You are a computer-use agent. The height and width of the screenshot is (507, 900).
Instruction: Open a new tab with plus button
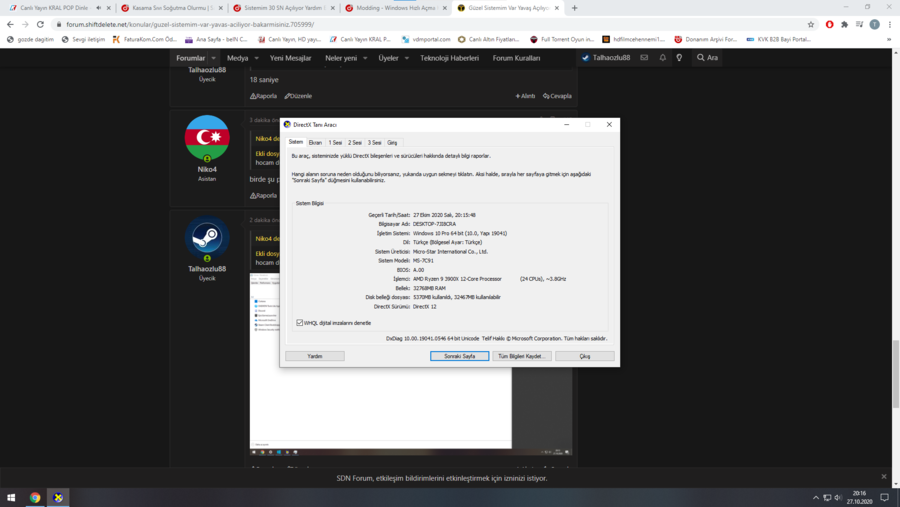(x=575, y=8)
